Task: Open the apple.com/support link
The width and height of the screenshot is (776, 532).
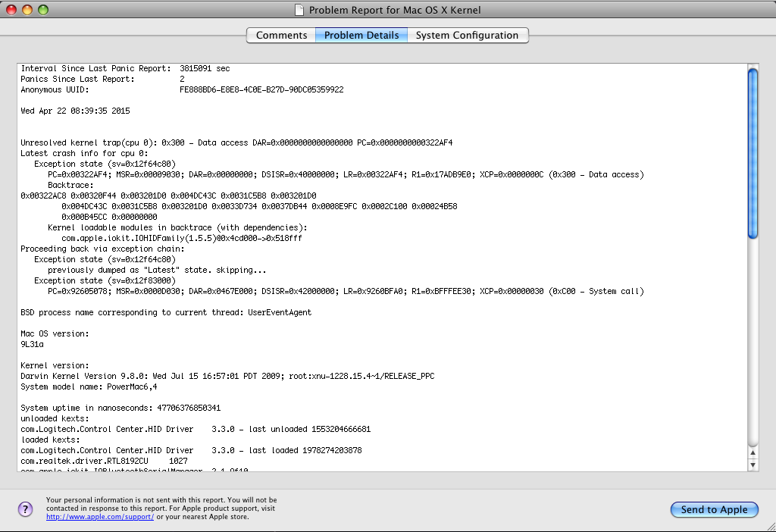Action: pyautogui.click(x=100, y=517)
